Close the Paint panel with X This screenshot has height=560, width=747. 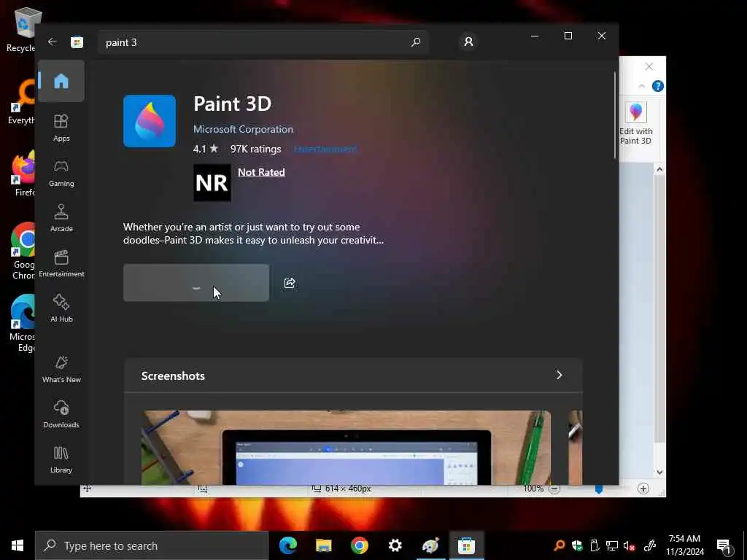click(649, 66)
